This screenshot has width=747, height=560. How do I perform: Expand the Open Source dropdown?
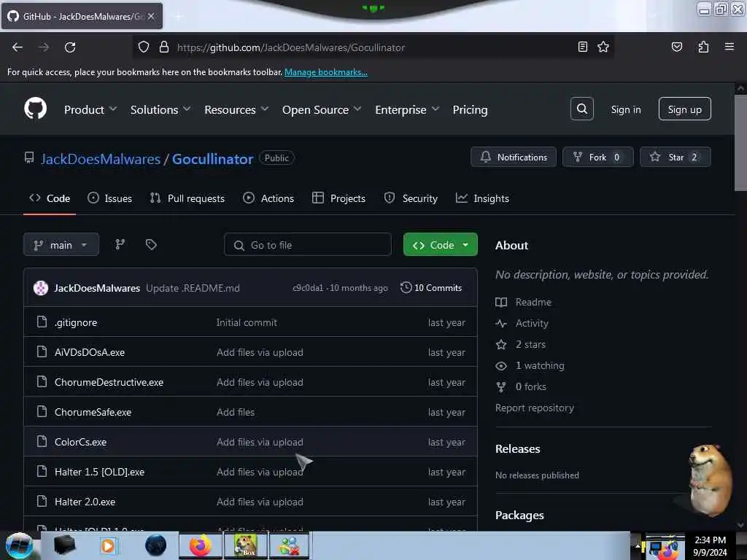[x=322, y=109]
